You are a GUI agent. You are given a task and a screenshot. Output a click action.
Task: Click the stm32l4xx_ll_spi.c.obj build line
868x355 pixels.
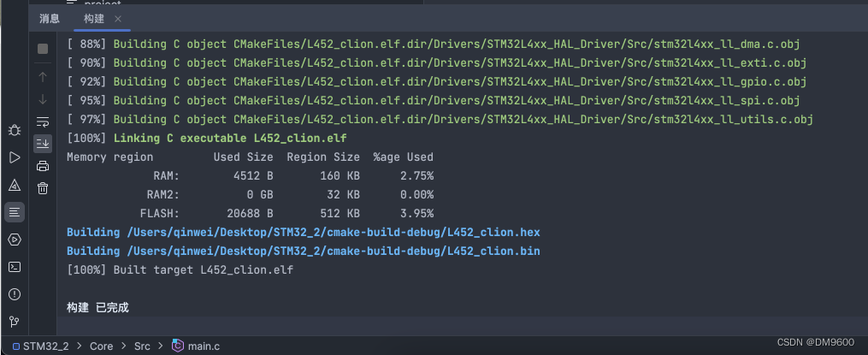pyautogui.click(x=433, y=100)
